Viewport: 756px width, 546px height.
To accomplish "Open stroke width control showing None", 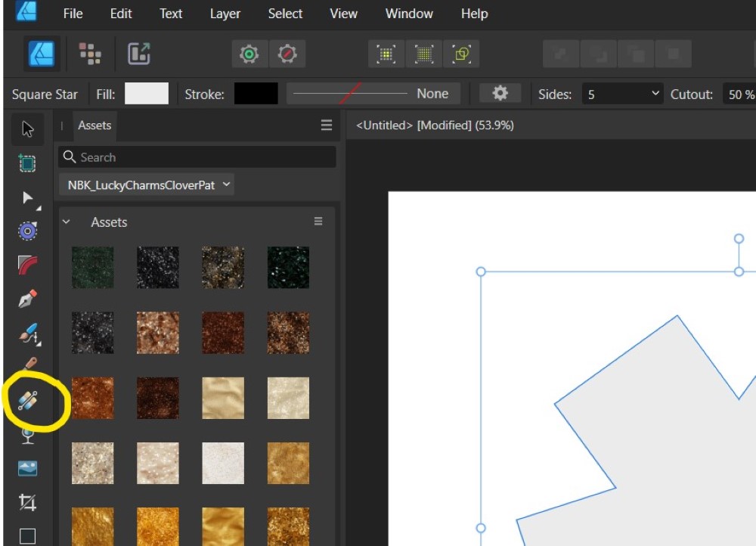I will pos(373,93).
